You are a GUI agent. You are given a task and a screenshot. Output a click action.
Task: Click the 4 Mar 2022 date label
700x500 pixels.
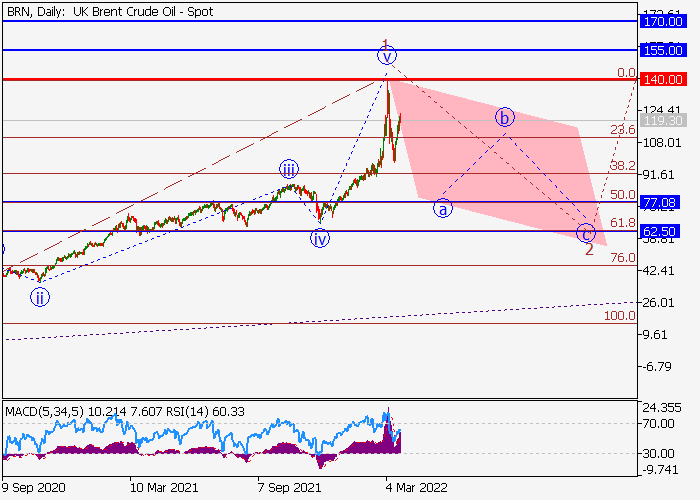[x=414, y=486]
